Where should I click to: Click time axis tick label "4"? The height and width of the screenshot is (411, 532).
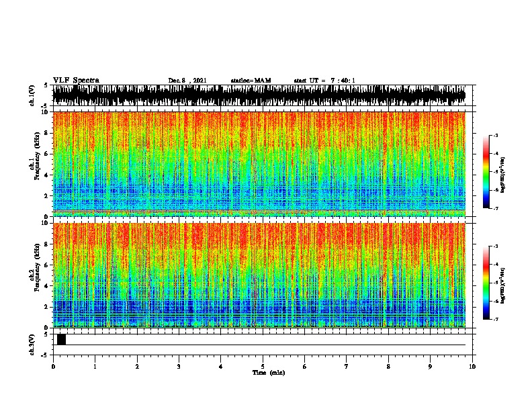point(221,367)
